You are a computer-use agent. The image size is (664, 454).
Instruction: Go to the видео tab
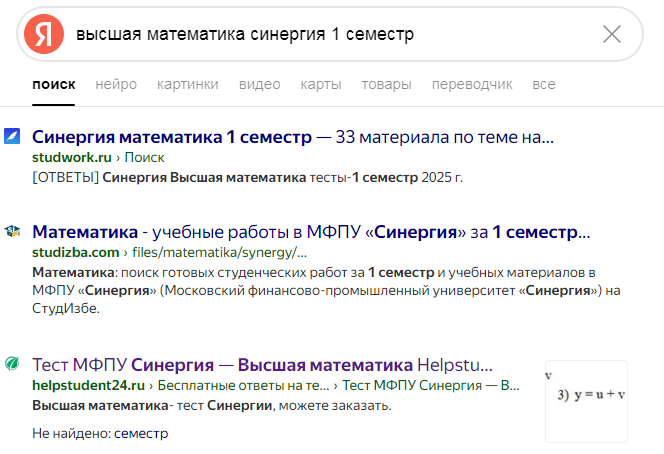click(x=260, y=84)
